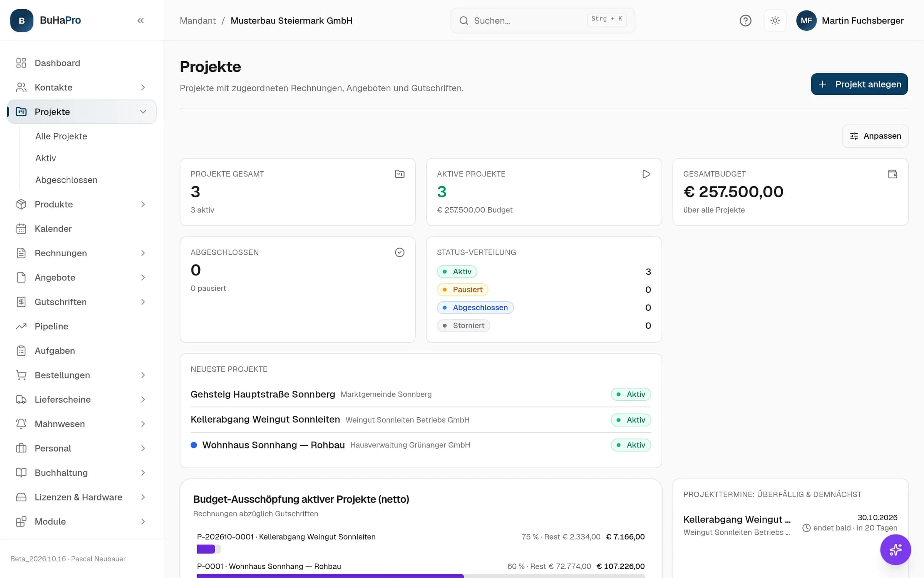Open Lizenzen & Hardware menu item
Image resolution: width=924 pixels, height=578 pixels.
pyautogui.click(x=82, y=497)
